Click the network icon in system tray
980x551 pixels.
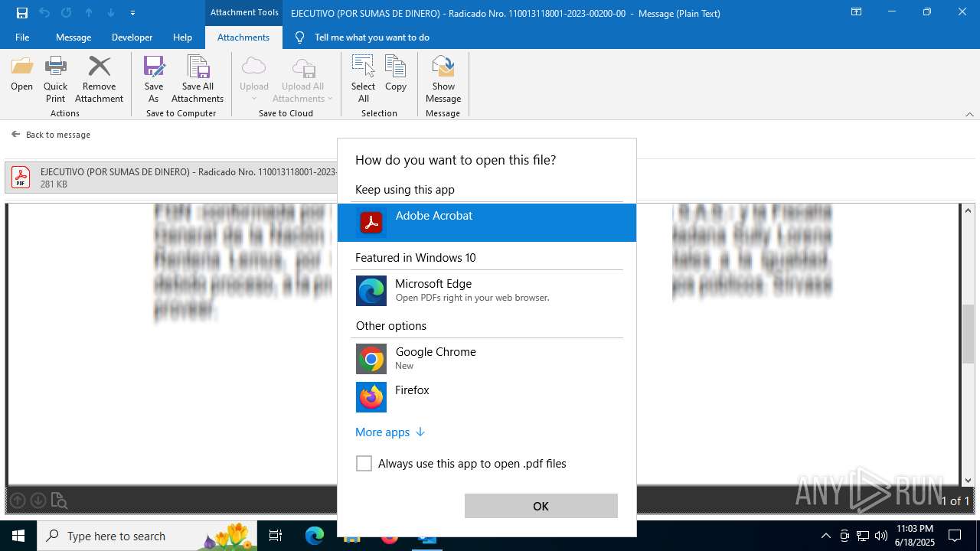tap(863, 536)
